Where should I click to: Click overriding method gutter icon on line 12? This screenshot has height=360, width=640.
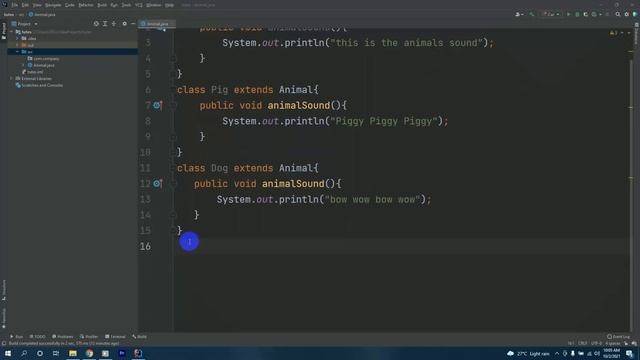(158, 184)
